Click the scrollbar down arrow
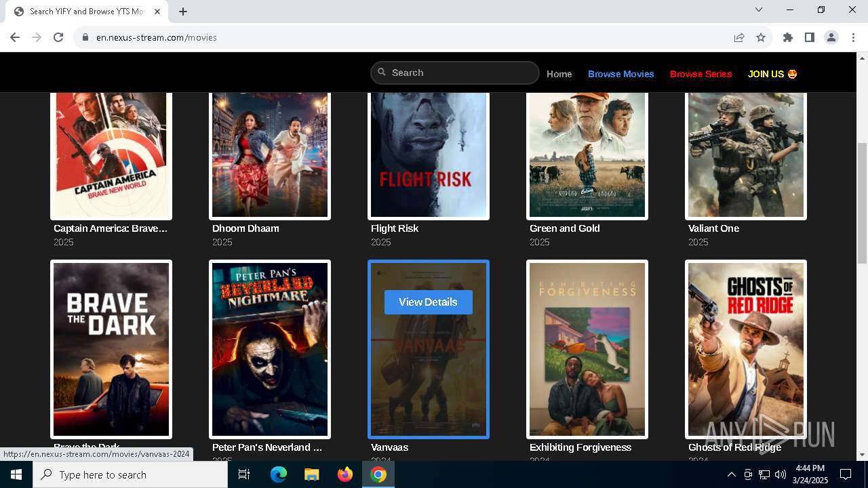The height and width of the screenshot is (488, 868). click(x=862, y=455)
